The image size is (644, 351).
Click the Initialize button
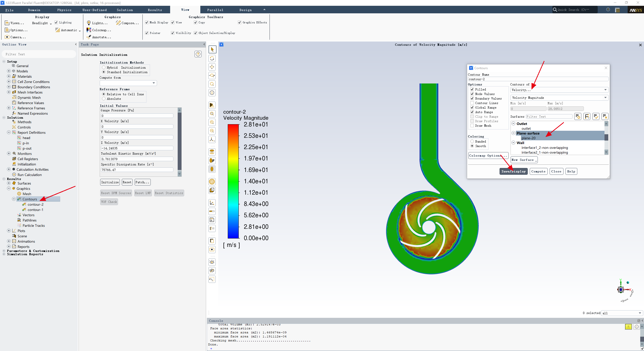[110, 182]
